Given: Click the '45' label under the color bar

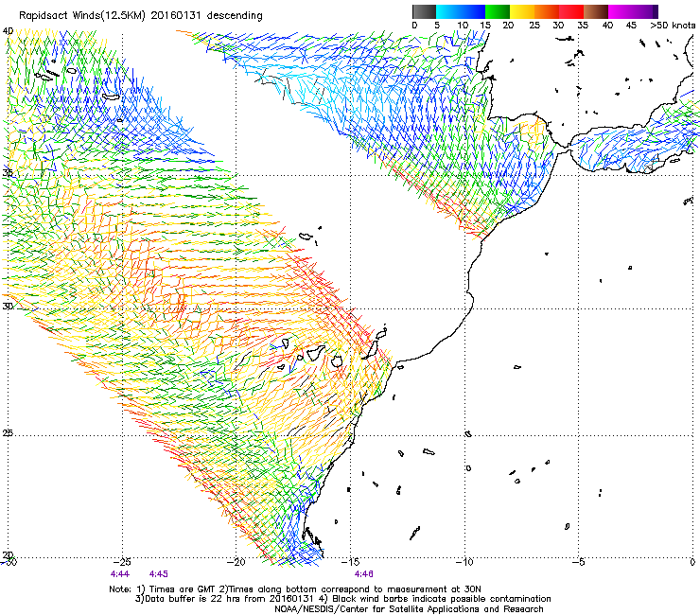Looking at the screenshot, I should pyautogui.click(x=631, y=26).
